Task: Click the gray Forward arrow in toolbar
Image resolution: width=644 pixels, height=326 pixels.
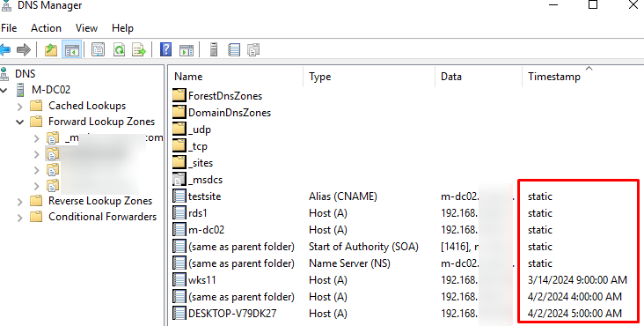Action: [24, 50]
